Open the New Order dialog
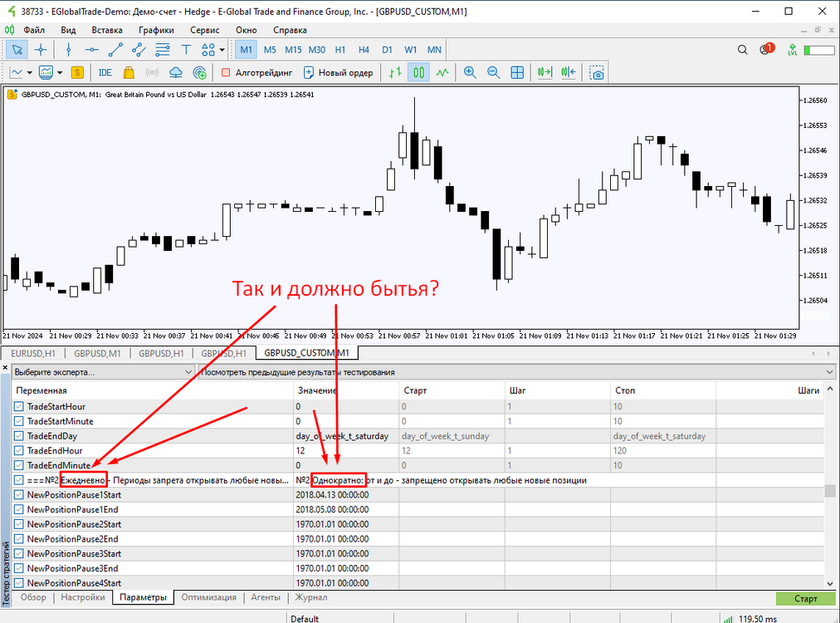 pyautogui.click(x=338, y=72)
